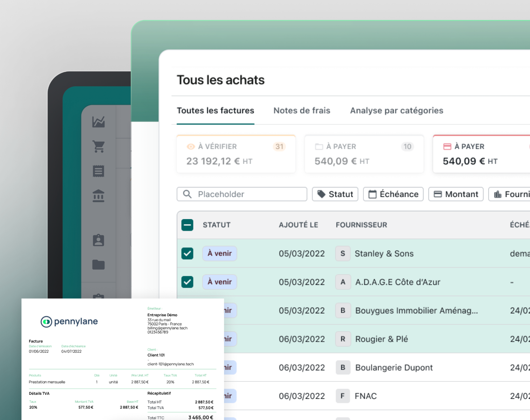The image size is (530, 420).
Task: Click billing@pennylane.tech on the invoice
Action: pyautogui.click(x=168, y=328)
